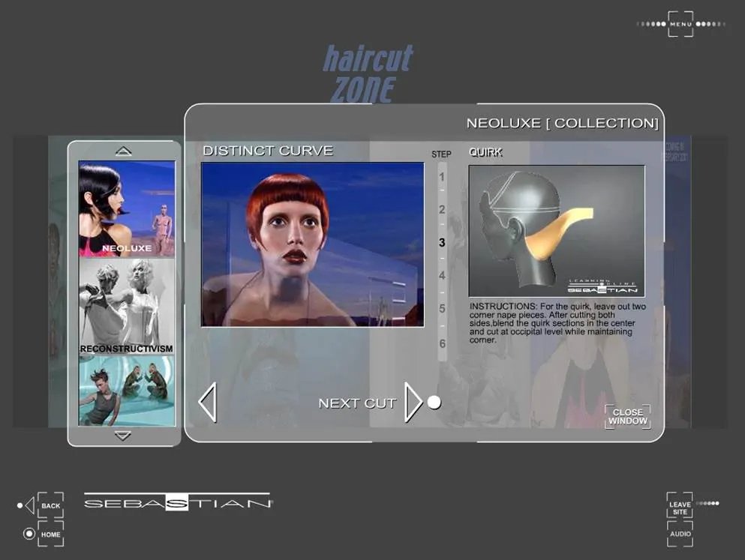
Task: Open the MENU in the top right corner
Action: pos(680,24)
